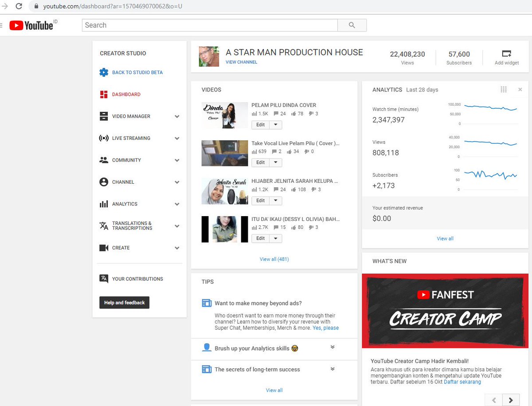Click the Analytics widget drag handle icon

(504, 89)
